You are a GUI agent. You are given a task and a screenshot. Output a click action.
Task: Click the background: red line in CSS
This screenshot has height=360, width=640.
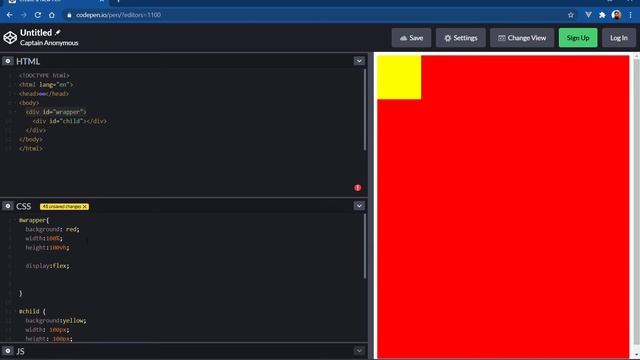[52, 229]
